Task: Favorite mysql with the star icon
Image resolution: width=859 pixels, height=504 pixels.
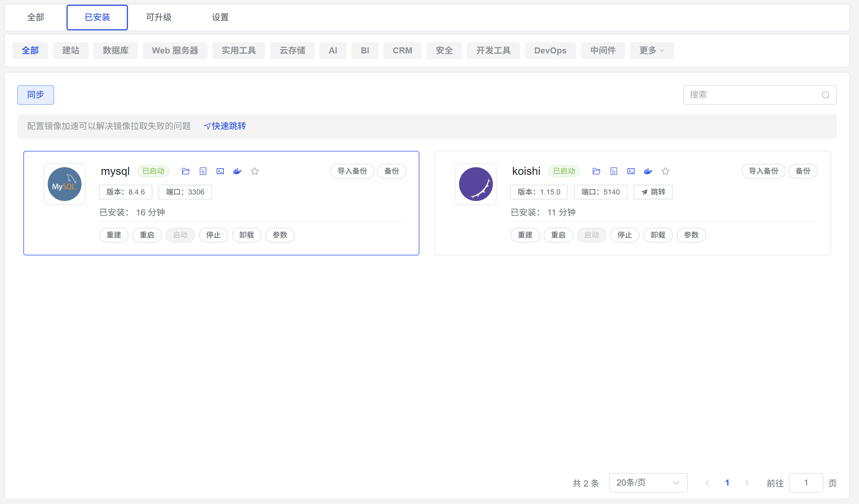Action: point(255,171)
